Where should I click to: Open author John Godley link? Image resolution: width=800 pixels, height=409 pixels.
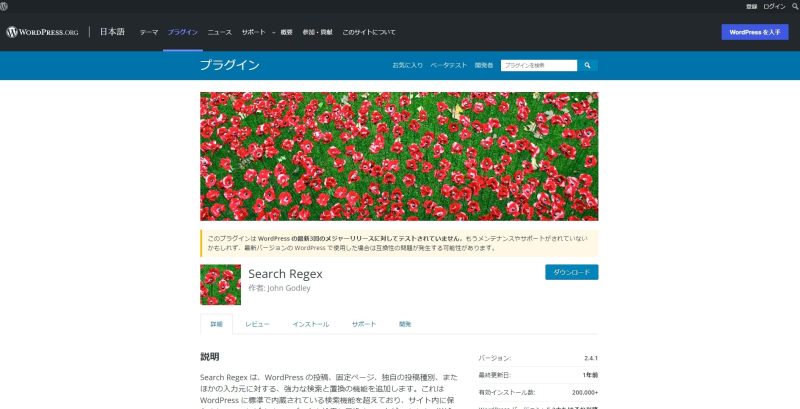288,288
